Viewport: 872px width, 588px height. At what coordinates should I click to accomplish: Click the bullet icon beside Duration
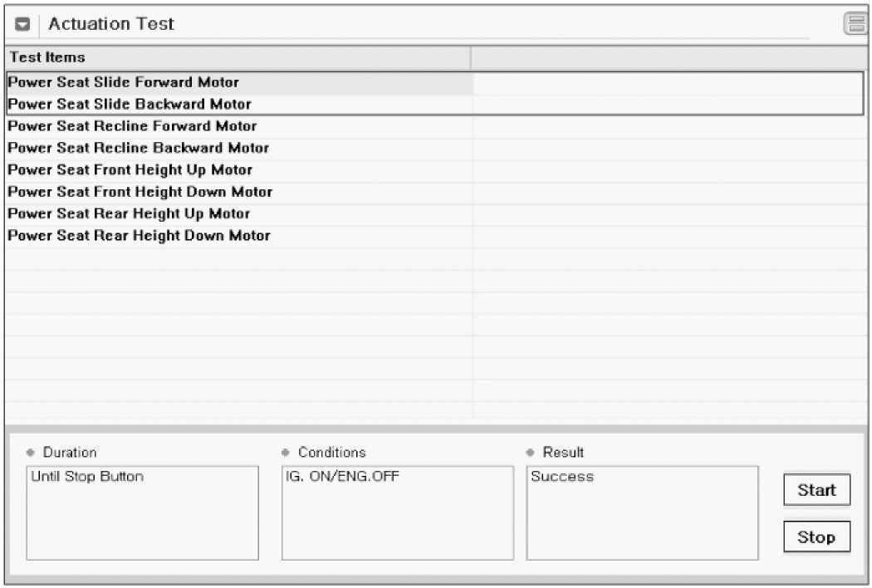[x=32, y=453]
